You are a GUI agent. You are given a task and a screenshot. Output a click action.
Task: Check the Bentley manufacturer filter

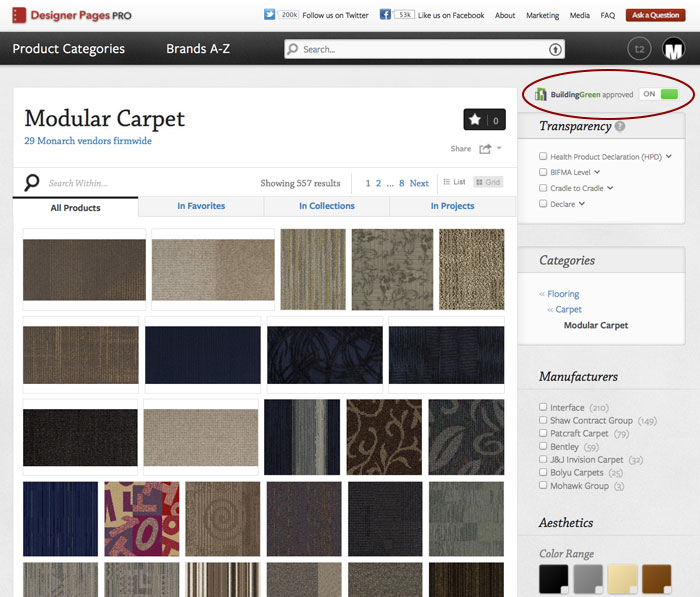[x=543, y=446]
